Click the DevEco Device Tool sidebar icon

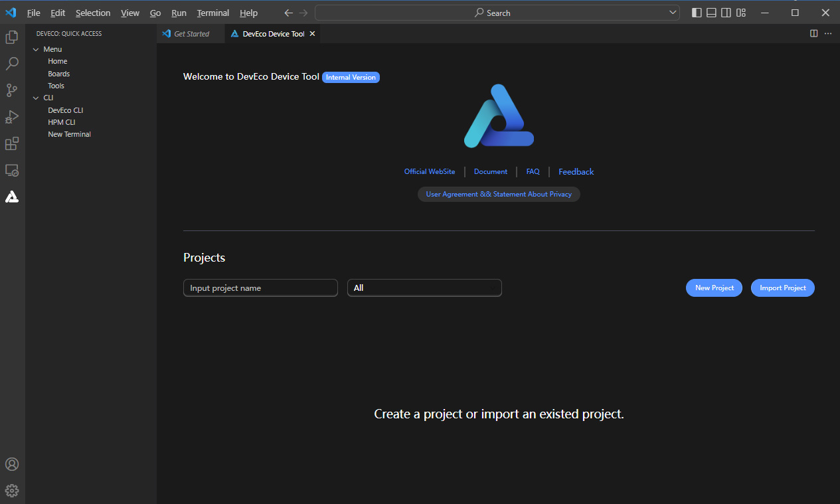click(12, 197)
